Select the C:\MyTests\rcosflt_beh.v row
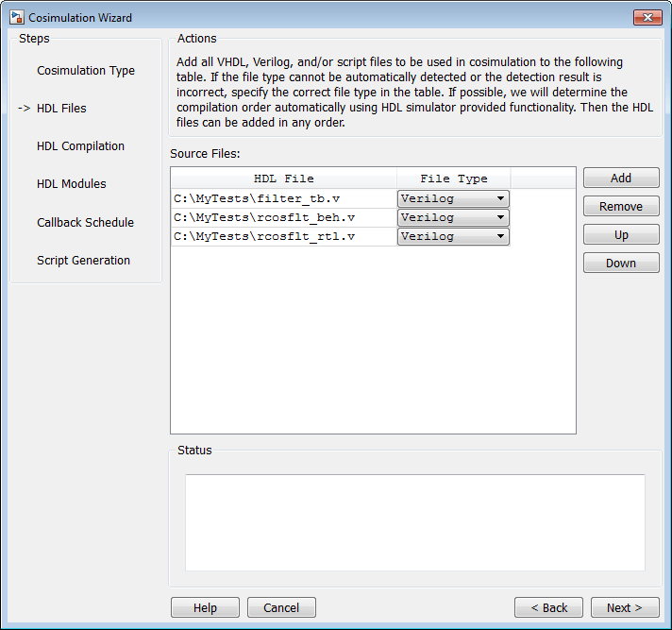 click(284, 217)
